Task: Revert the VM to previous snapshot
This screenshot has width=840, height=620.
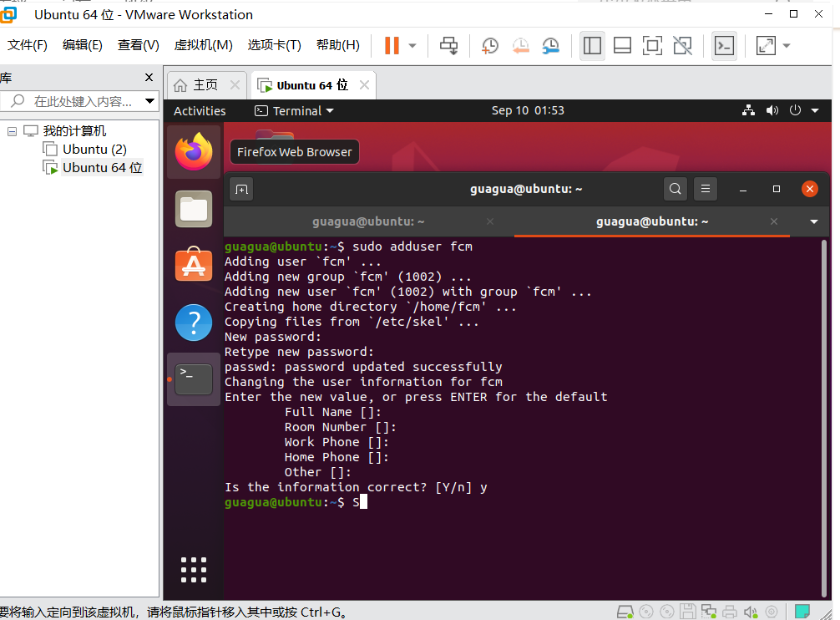Action: coord(520,46)
